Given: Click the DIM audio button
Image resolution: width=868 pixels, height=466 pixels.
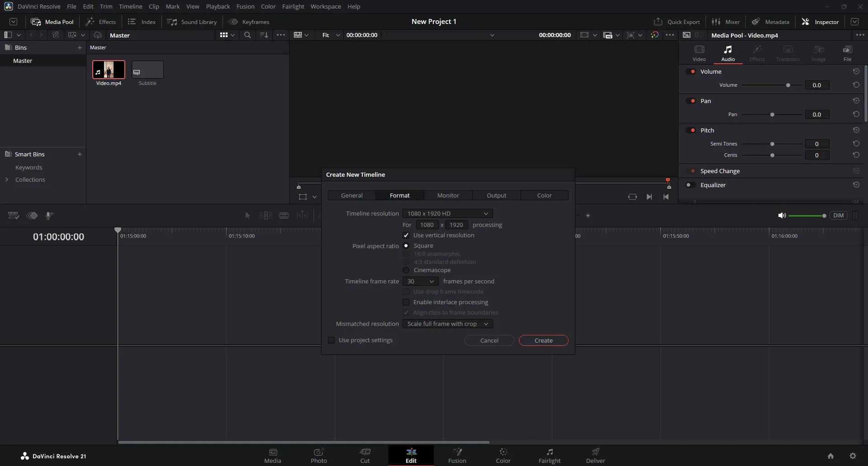Looking at the screenshot, I should click(839, 216).
